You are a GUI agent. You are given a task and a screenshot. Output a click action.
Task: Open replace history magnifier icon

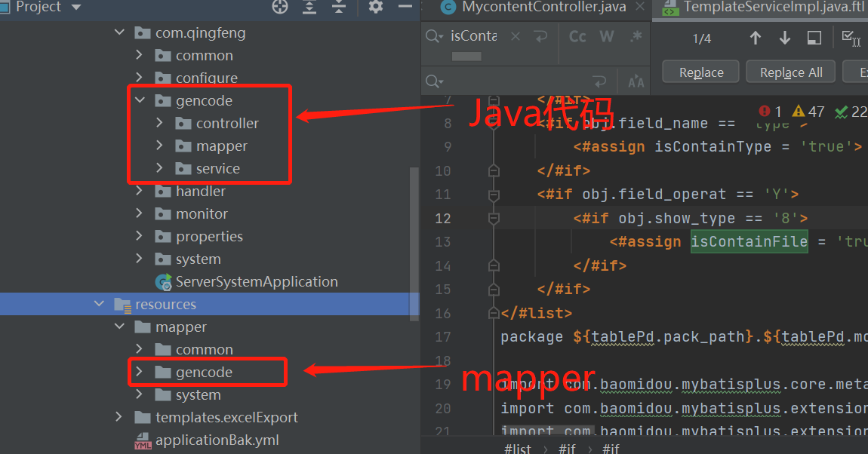pos(435,82)
